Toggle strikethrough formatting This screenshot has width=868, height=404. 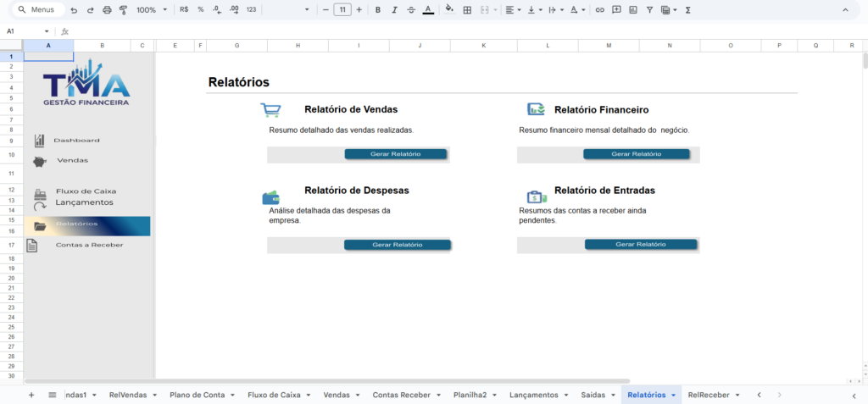(x=411, y=10)
